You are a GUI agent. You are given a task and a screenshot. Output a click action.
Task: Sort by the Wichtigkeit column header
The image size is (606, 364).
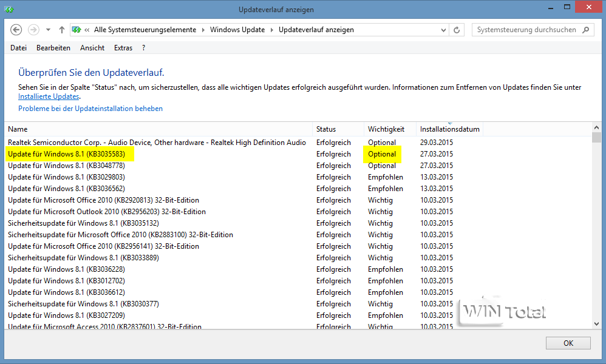390,129
